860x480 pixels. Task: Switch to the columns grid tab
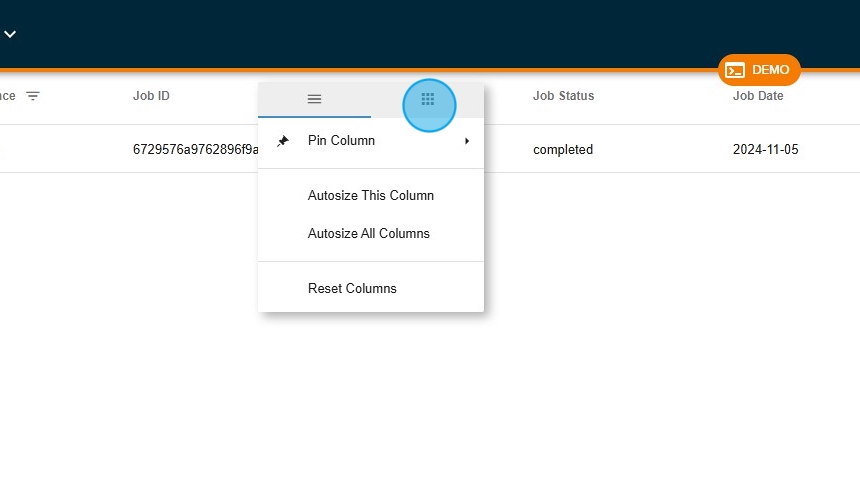(428, 99)
